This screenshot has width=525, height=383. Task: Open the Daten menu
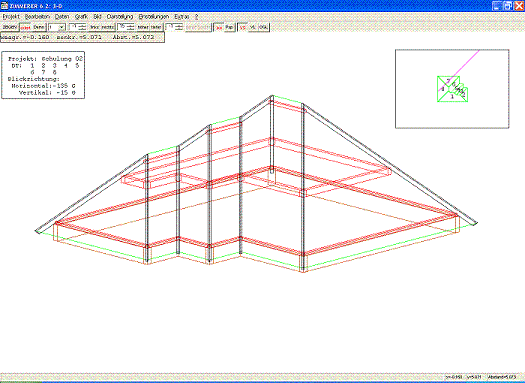point(62,16)
